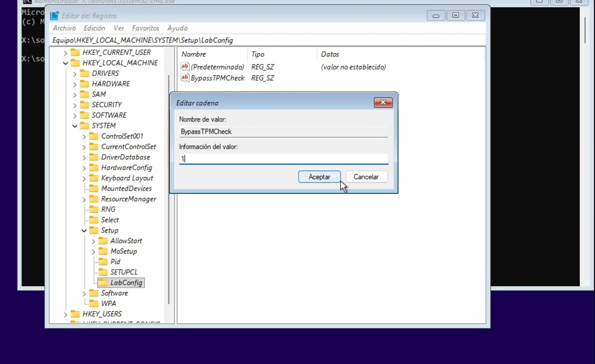Select the Select key in tree
Screen dimensions: 595x364
[110, 220]
